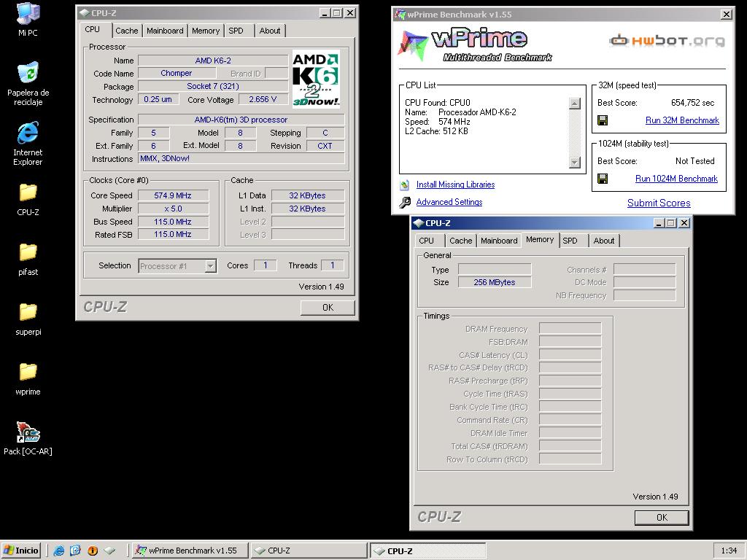Click the Install Missing Libraries icon

[405, 184]
